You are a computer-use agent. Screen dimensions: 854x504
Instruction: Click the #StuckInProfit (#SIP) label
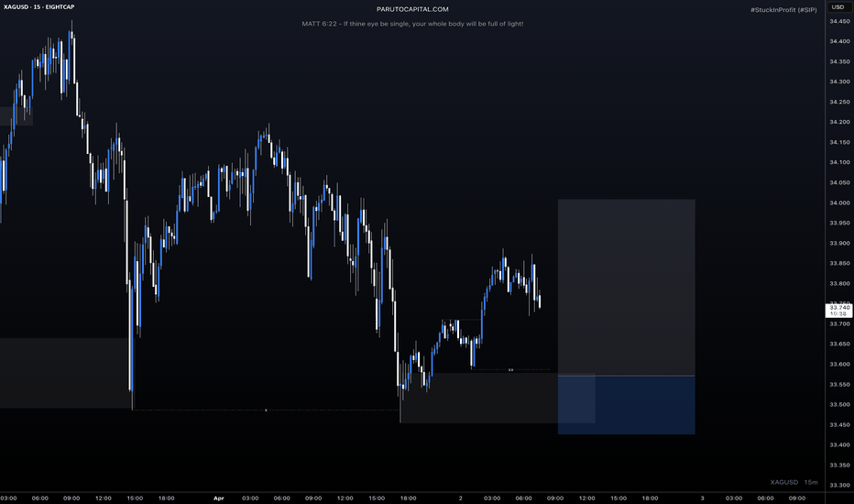point(783,10)
